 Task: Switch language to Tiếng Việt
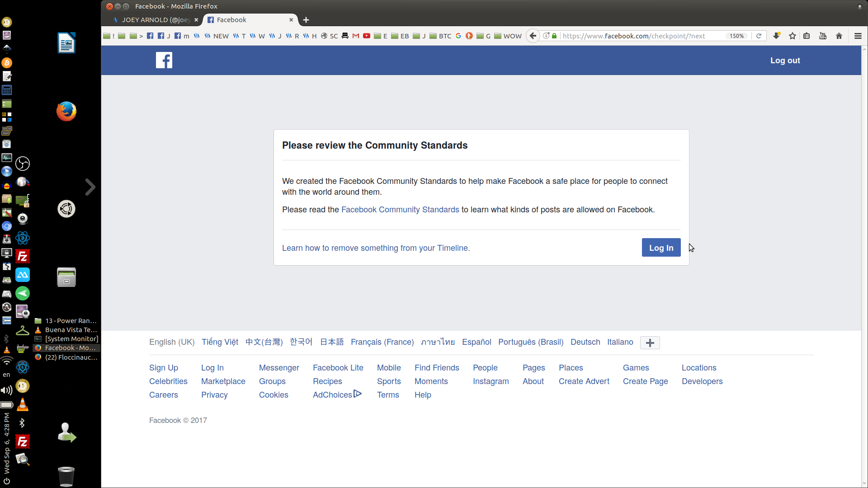tap(220, 342)
